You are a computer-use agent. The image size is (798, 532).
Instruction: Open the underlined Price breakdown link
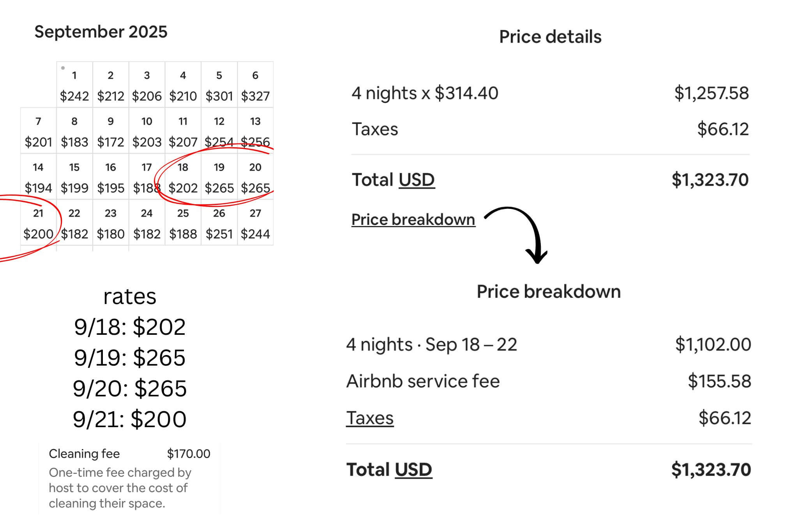tap(413, 219)
